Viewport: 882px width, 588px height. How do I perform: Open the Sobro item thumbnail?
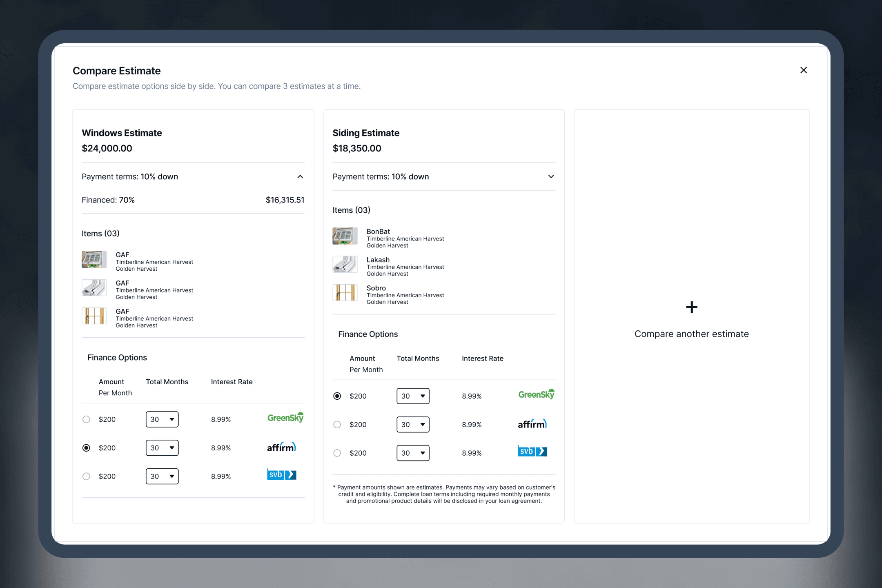pyautogui.click(x=345, y=292)
